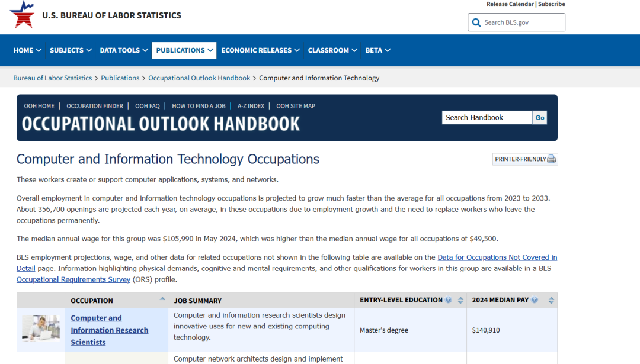Viewport: 640px width, 364px height.
Task: Click the page heading Computer and Information Technology Occupations
Action: [x=168, y=159]
